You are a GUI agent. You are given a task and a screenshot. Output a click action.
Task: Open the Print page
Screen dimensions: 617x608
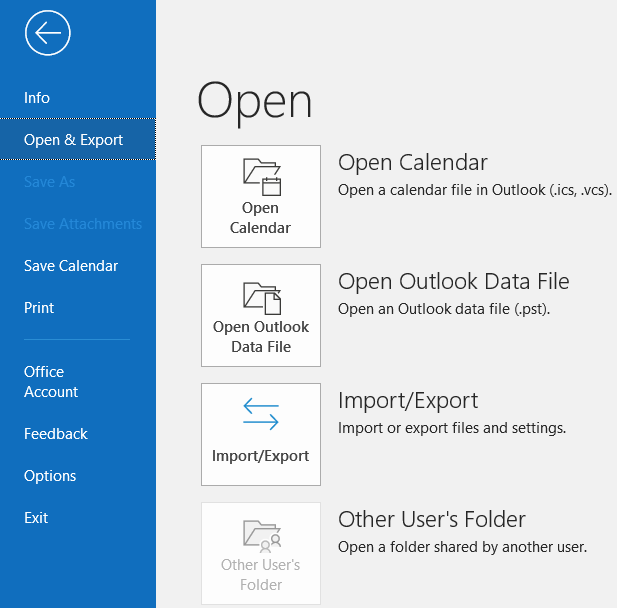[78, 308]
